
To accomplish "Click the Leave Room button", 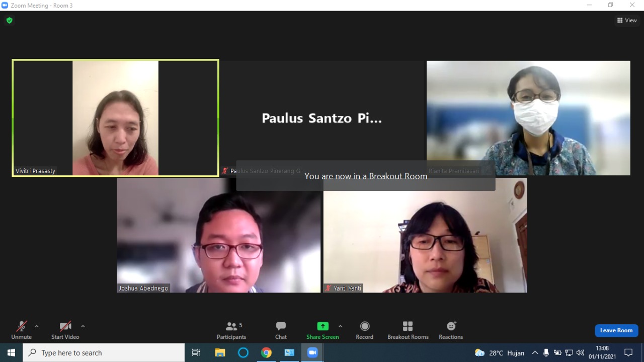I will [616, 330].
